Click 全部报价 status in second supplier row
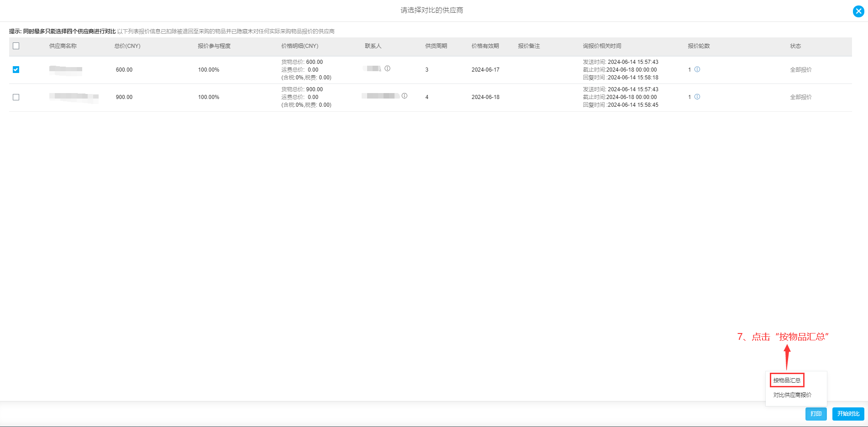 point(801,97)
